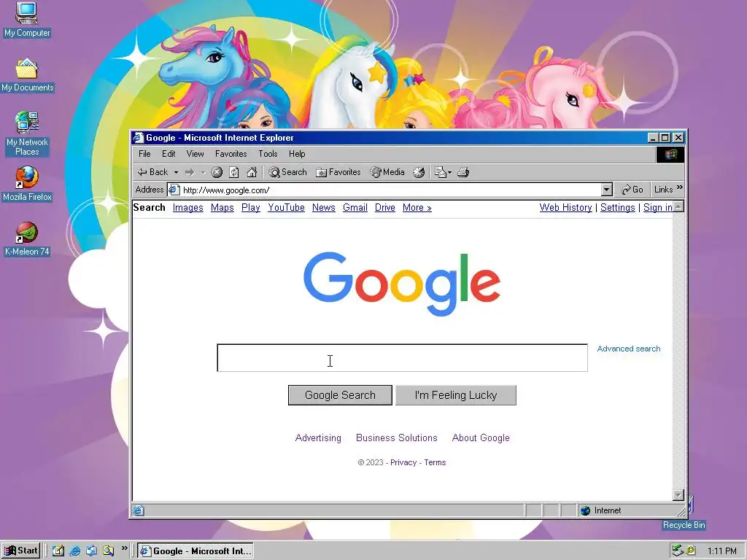This screenshot has width=747, height=560.
Task: Launch Outlook Express from Quick Launch
Action: click(x=91, y=551)
